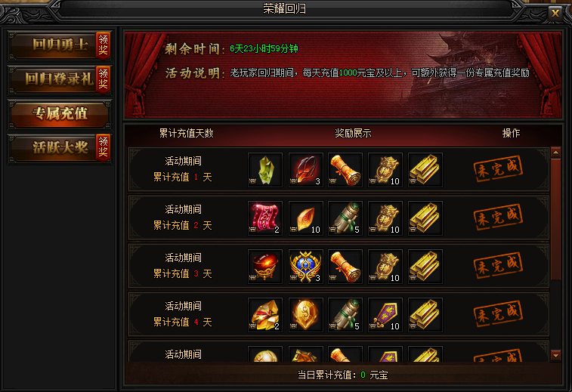Select the orange feather reward in day 2 row
The height and width of the screenshot is (392, 572).
[x=306, y=218]
